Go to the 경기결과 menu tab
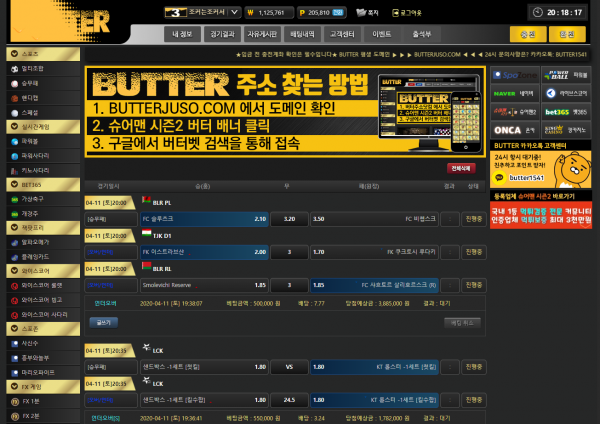600x424 pixels. pos(222,34)
